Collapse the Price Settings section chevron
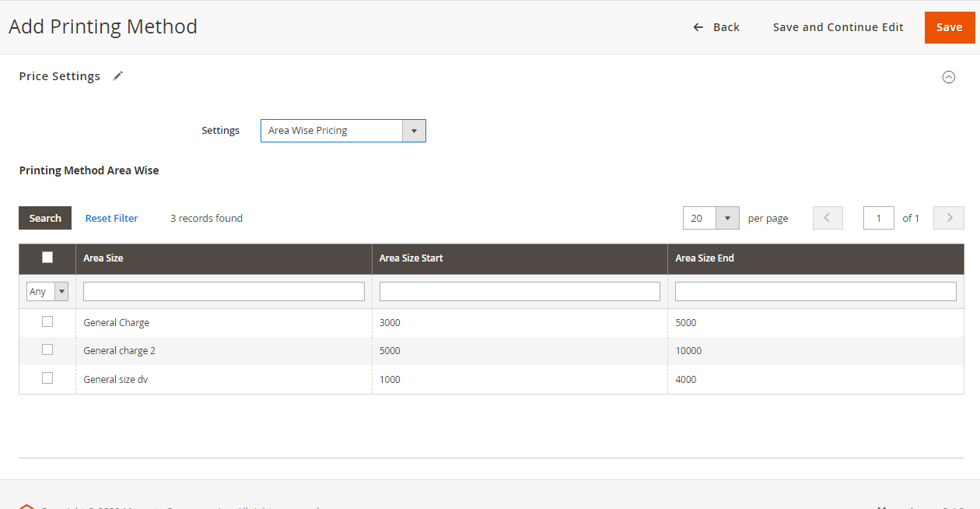 pyautogui.click(x=948, y=77)
